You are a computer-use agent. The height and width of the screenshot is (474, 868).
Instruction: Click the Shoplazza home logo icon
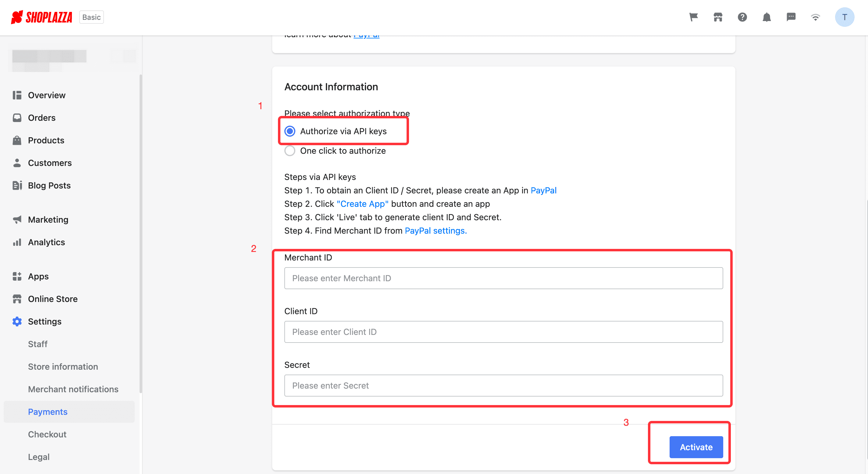click(x=17, y=17)
